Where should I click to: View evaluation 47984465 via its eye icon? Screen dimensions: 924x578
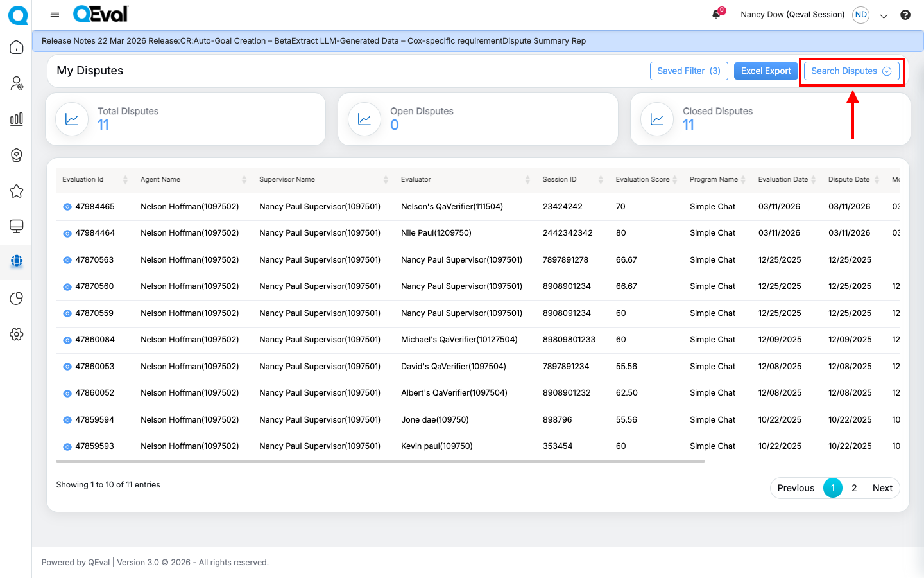[67, 207]
